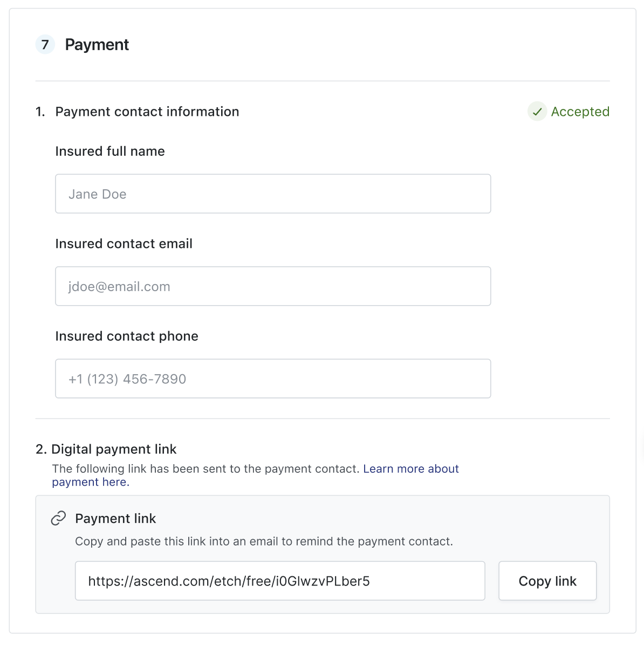Click the Payment contact information heading

147,112
